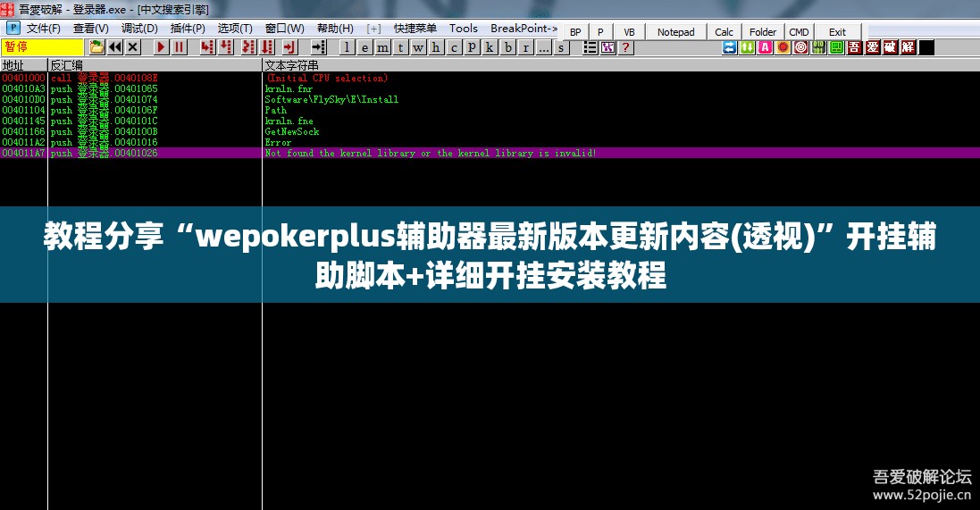The width and height of the screenshot is (980, 510).
Task: Click the red 爱 character icon
Action: click(873, 47)
